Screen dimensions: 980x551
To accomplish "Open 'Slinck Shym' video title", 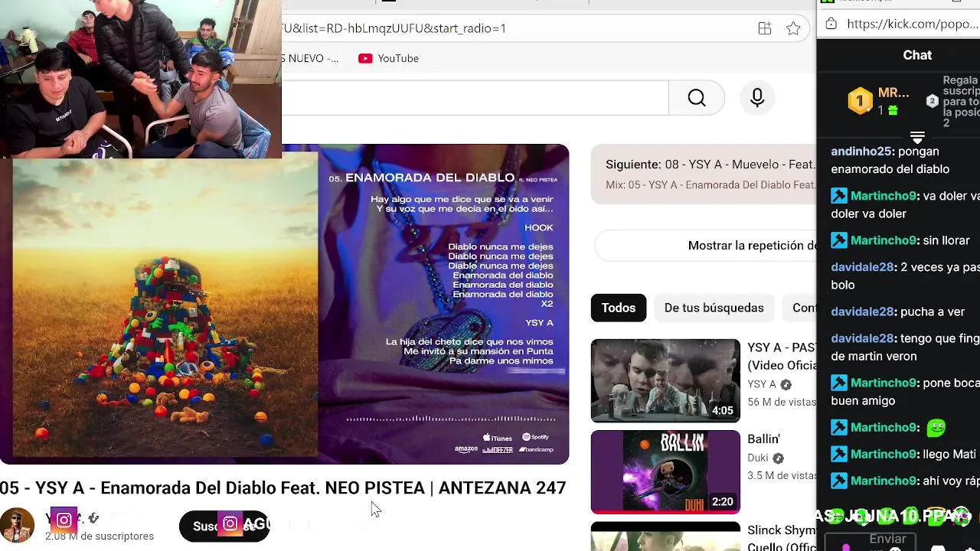I will (x=782, y=538).
